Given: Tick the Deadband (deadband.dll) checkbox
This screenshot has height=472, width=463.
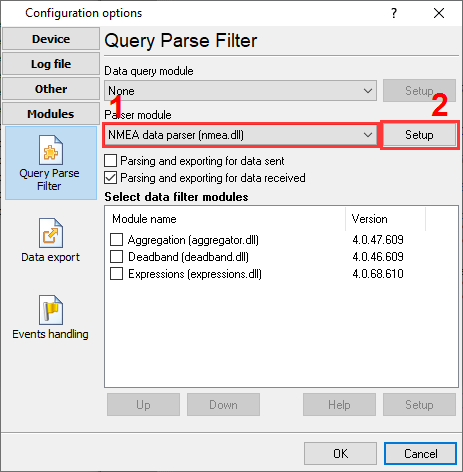Looking at the screenshot, I should 116,257.
